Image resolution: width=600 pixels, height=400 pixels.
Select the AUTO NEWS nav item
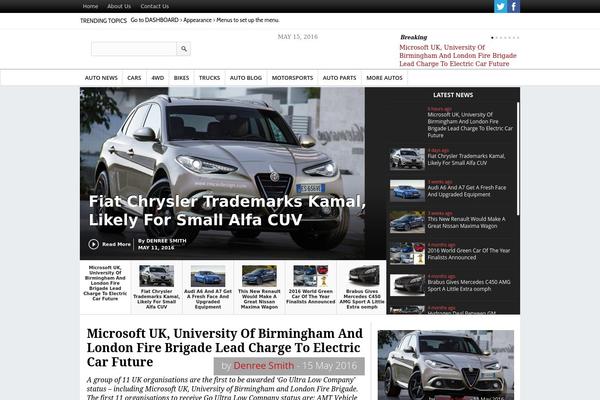tap(101, 78)
